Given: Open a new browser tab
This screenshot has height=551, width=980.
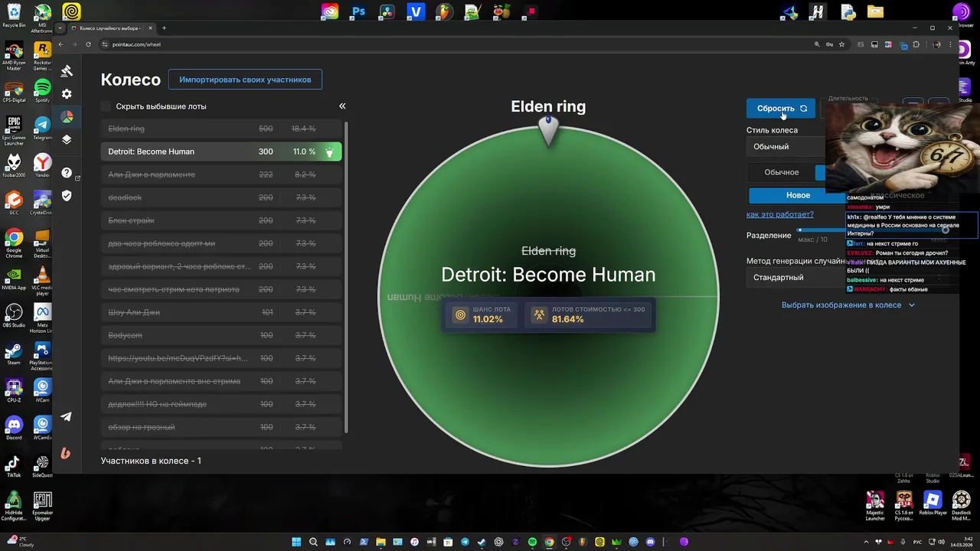Looking at the screenshot, I should coord(164,28).
